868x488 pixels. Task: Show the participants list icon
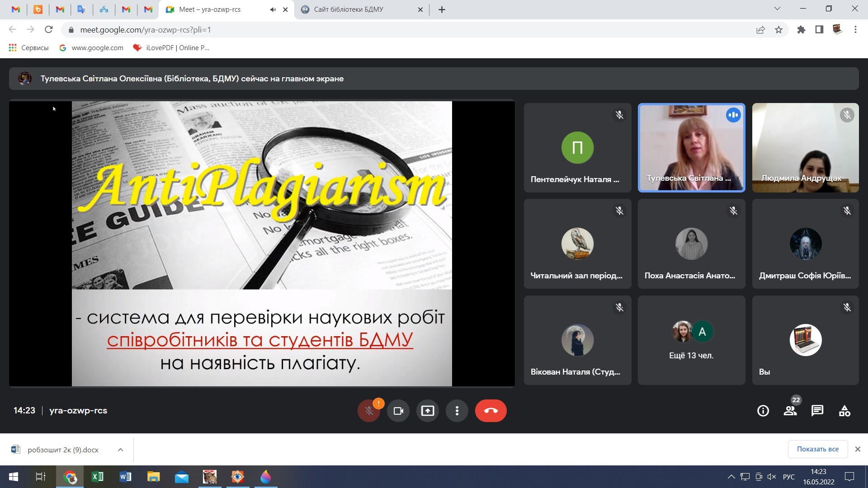point(790,411)
